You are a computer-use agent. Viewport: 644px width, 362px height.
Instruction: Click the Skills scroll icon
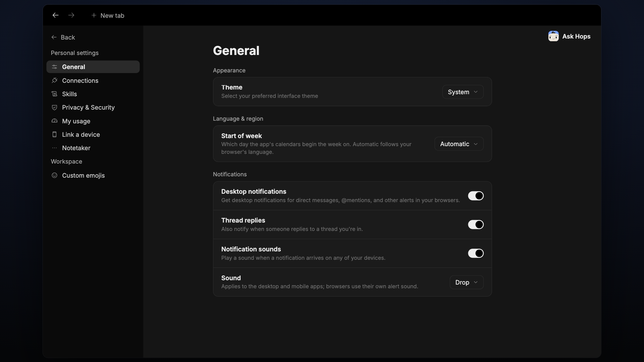click(54, 94)
